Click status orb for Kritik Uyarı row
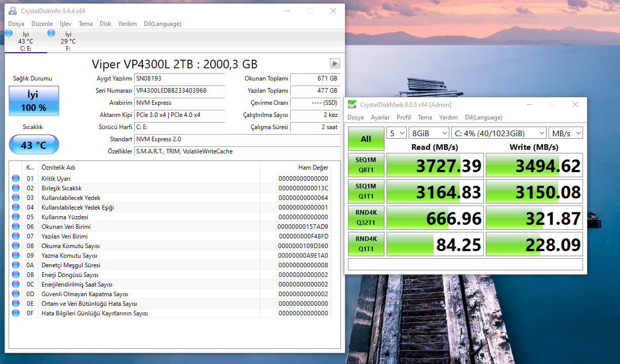Screen dimensions: 620x364 click(16, 178)
